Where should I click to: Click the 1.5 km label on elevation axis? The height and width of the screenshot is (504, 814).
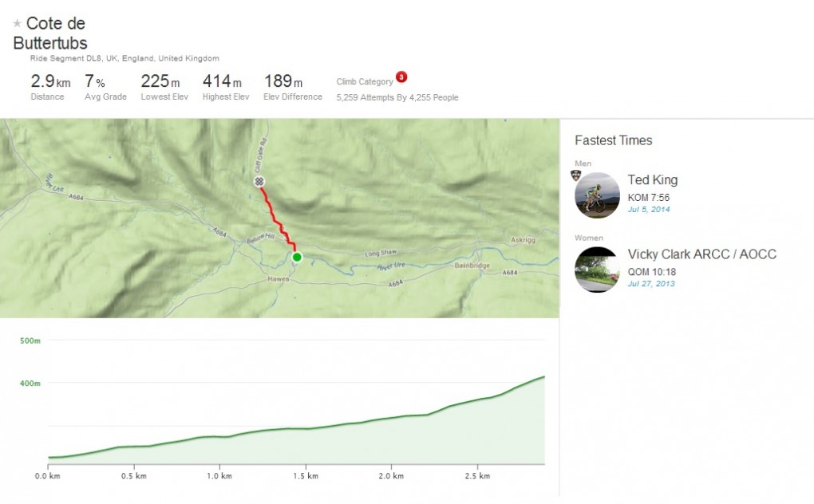[300, 476]
